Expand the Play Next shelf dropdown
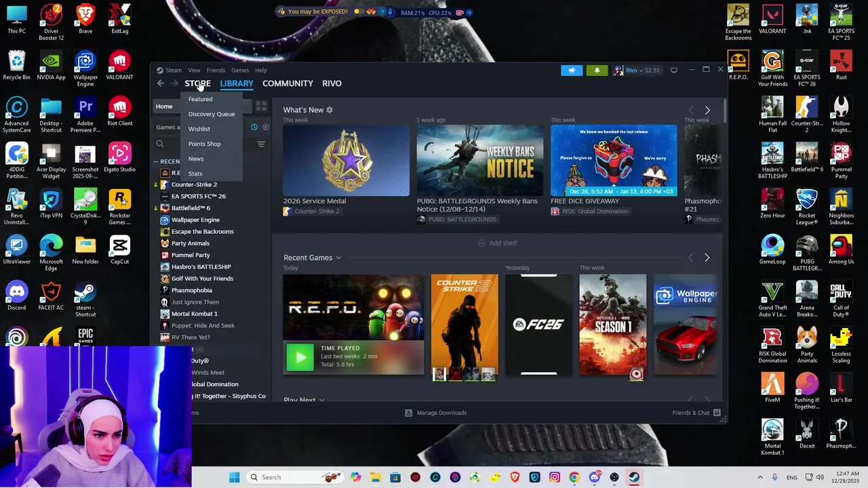This screenshot has width=868, height=488. [x=321, y=400]
